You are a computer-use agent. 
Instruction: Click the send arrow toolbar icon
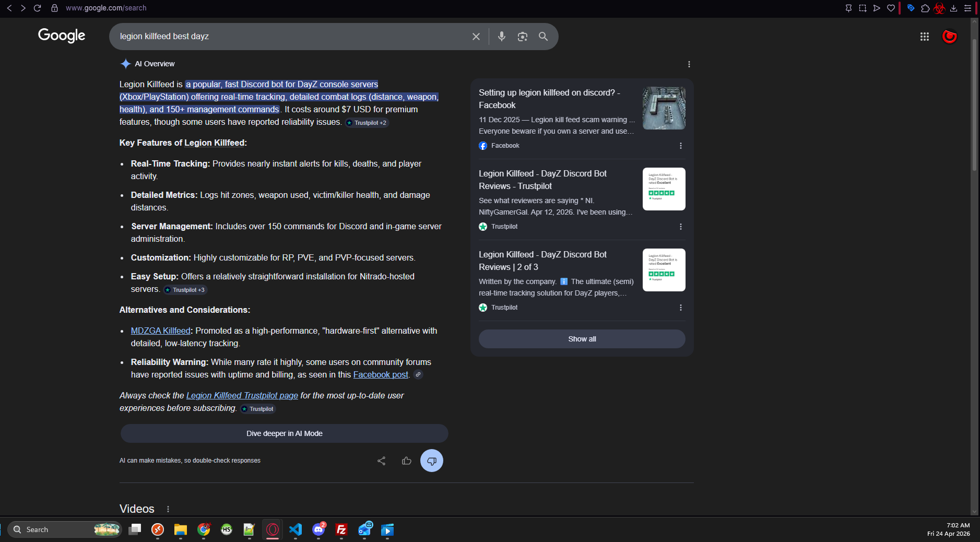click(877, 8)
